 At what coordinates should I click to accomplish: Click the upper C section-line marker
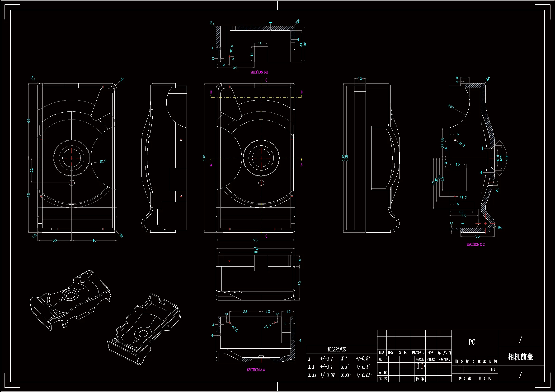tap(266, 80)
